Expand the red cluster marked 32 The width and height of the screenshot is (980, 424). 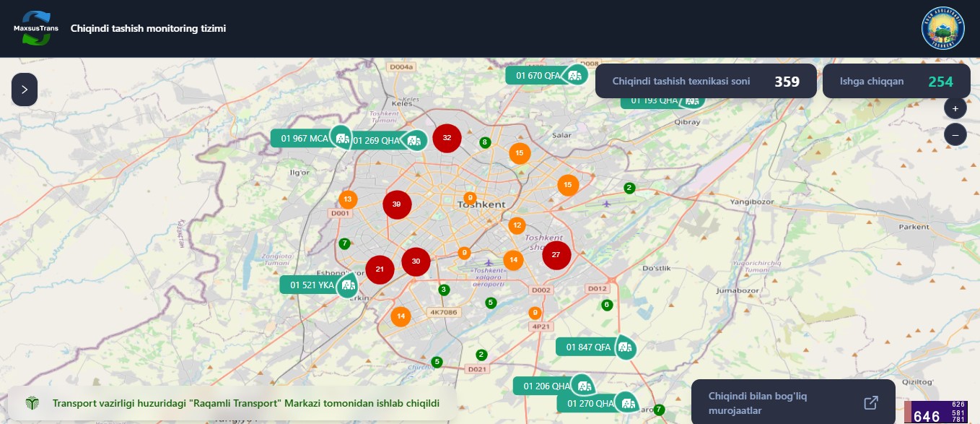click(447, 138)
